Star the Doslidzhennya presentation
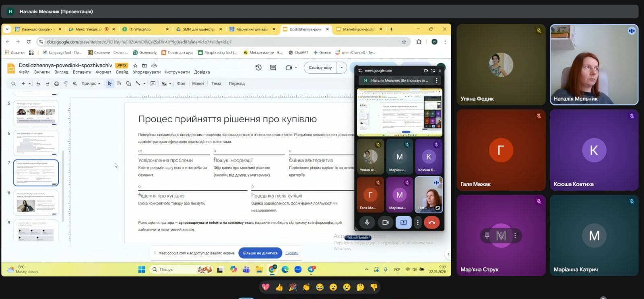The image size is (644, 299). pyautogui.click(x=135, y=66)
